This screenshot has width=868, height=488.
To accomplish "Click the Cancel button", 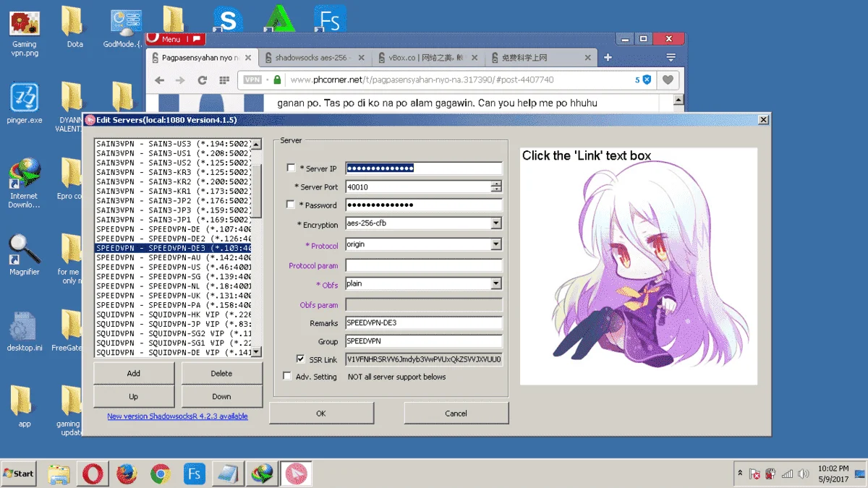I will click(x=456, y=414).
